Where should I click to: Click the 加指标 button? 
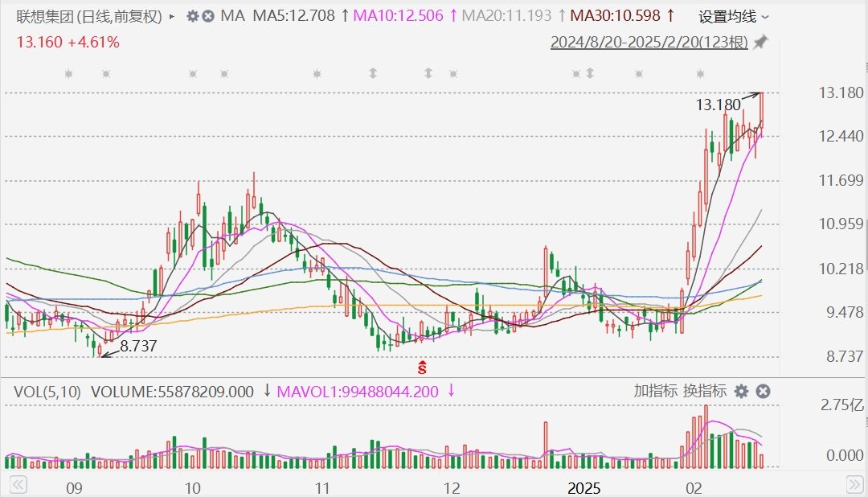[x=656, y=391]
